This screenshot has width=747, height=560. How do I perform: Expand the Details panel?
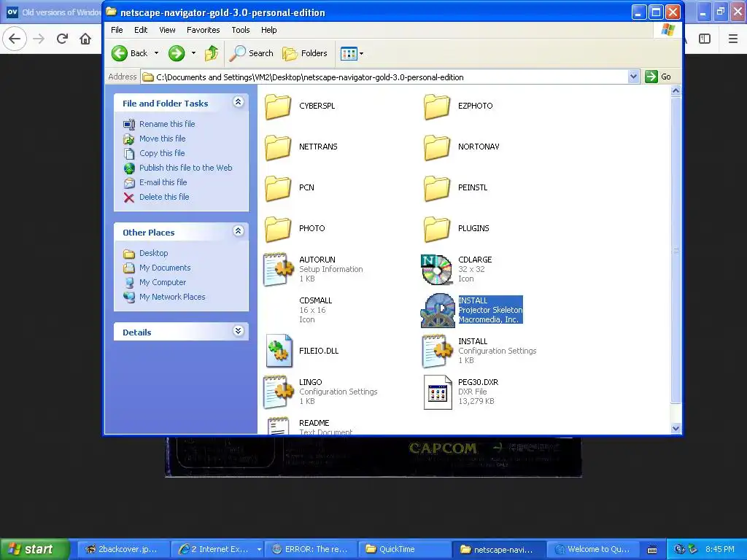coord(239,331)
